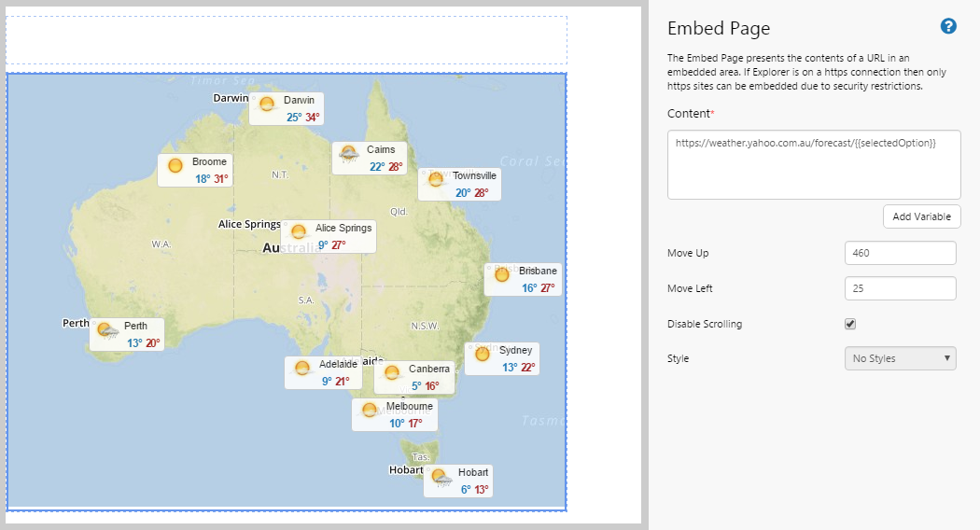Click the N.T. map region label
This screenshot has width=980, height=530.
click(280, 174)
